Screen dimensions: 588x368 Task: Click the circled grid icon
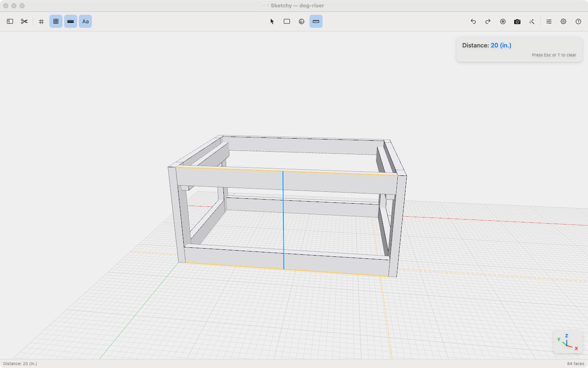[503, 22]
